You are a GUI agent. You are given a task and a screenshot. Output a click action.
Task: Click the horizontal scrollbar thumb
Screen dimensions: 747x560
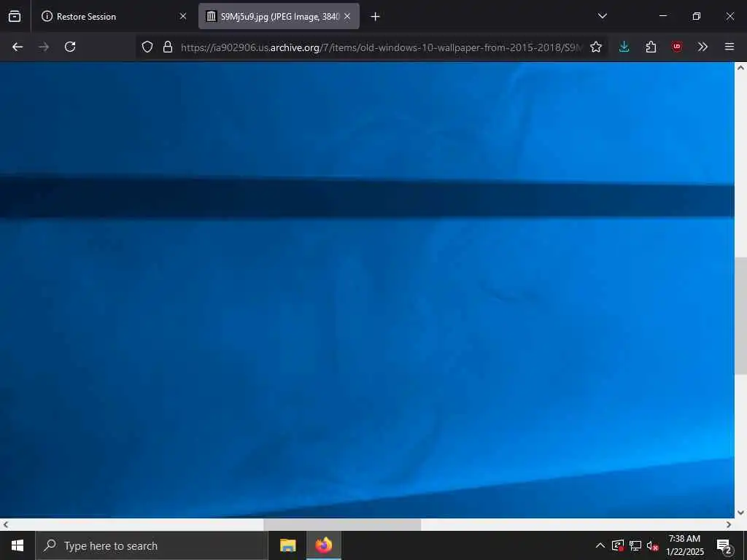click(343, 525)
